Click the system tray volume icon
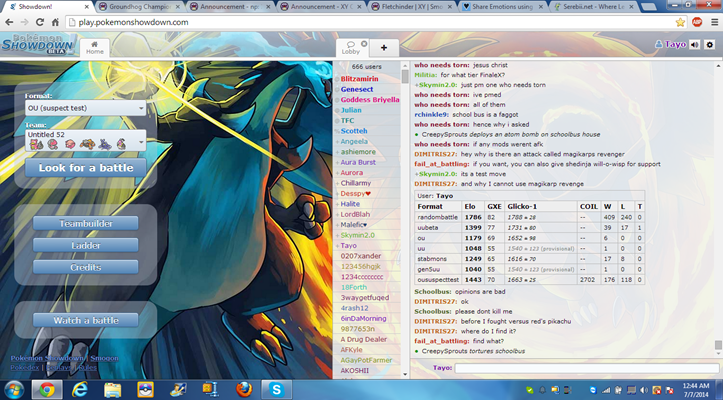The image size is (723, 400). pos(644,390)
